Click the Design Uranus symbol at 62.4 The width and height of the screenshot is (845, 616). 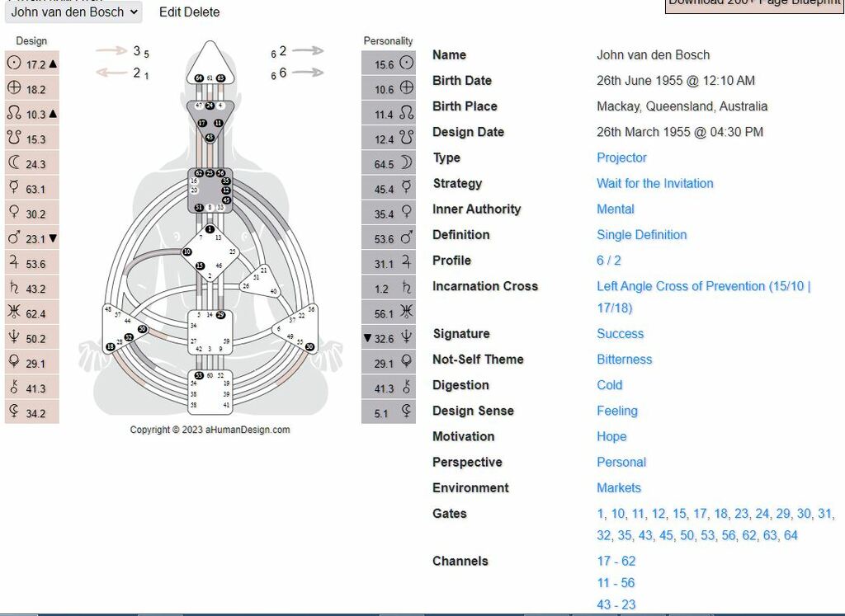14,313
